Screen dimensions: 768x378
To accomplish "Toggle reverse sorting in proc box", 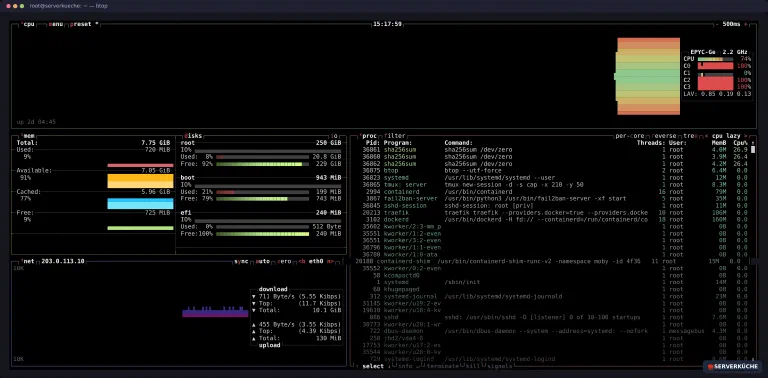I will 664,136.
